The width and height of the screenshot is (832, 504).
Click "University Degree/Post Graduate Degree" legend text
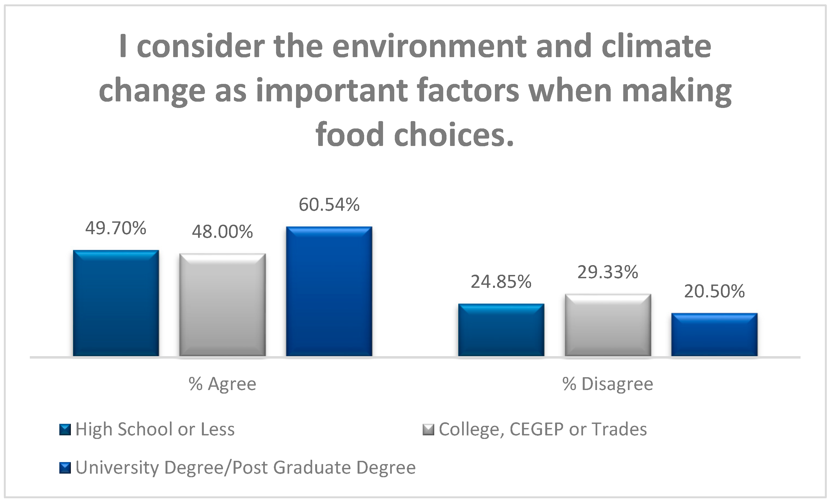coord(245,468)
